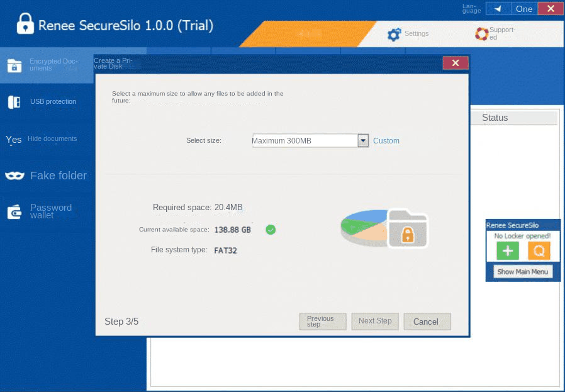Open the Hide documents section
565x392 pixels.
[x=47, y=139]
